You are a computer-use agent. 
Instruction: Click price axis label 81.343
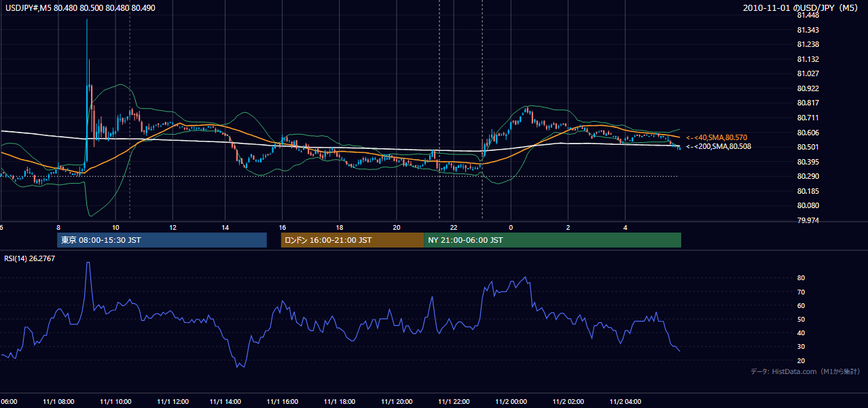(808, 30)
